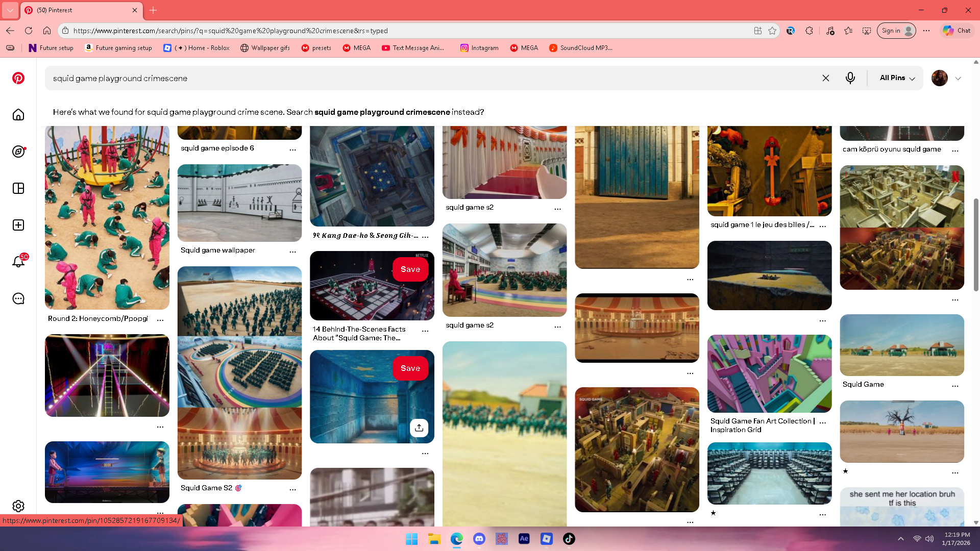Open the messages chat bubble icon
The image size is (980, 551).
18,298
